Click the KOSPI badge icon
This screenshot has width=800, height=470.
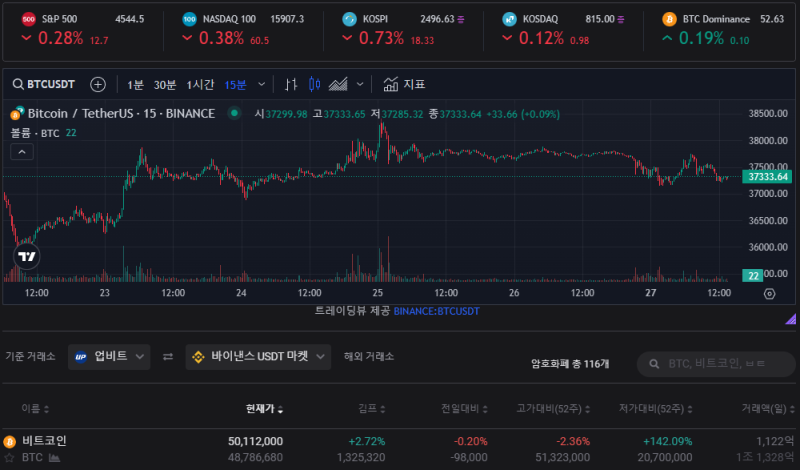[x=349, y=19]
